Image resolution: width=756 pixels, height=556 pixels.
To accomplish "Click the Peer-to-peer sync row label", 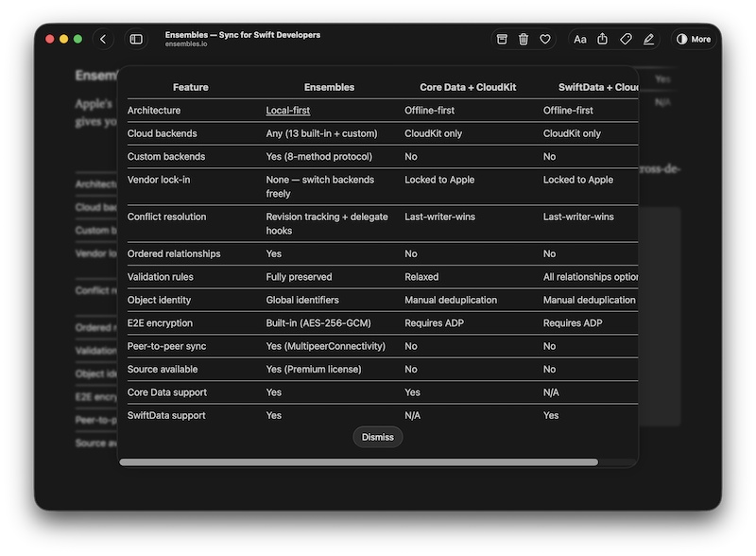I will 166,346.
